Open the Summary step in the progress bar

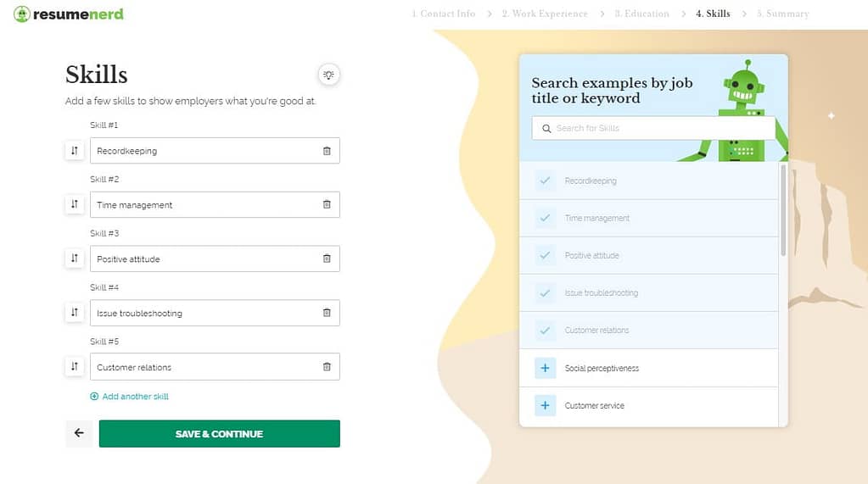(x=783, y=14)
